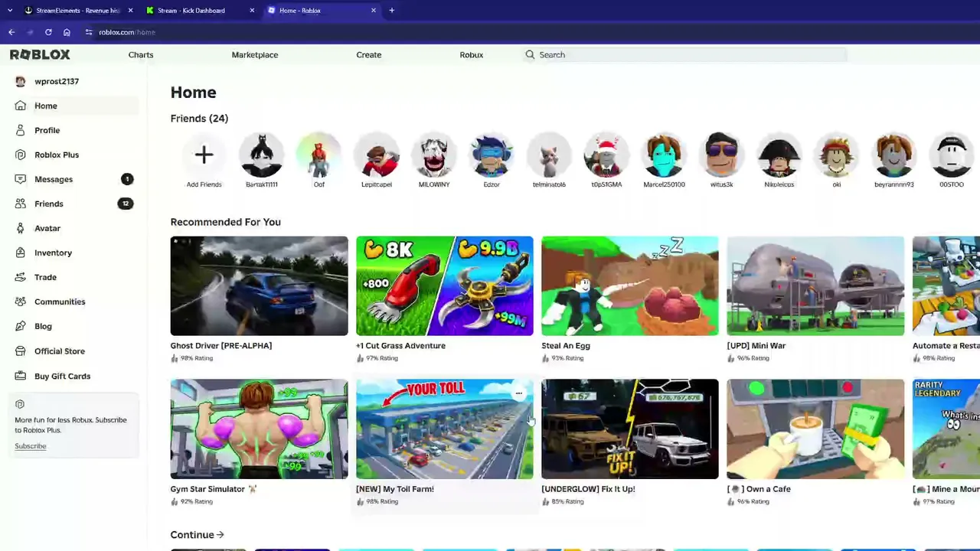Click the Friends requests badge
The image size is (980, 551).
click(126, 204)
